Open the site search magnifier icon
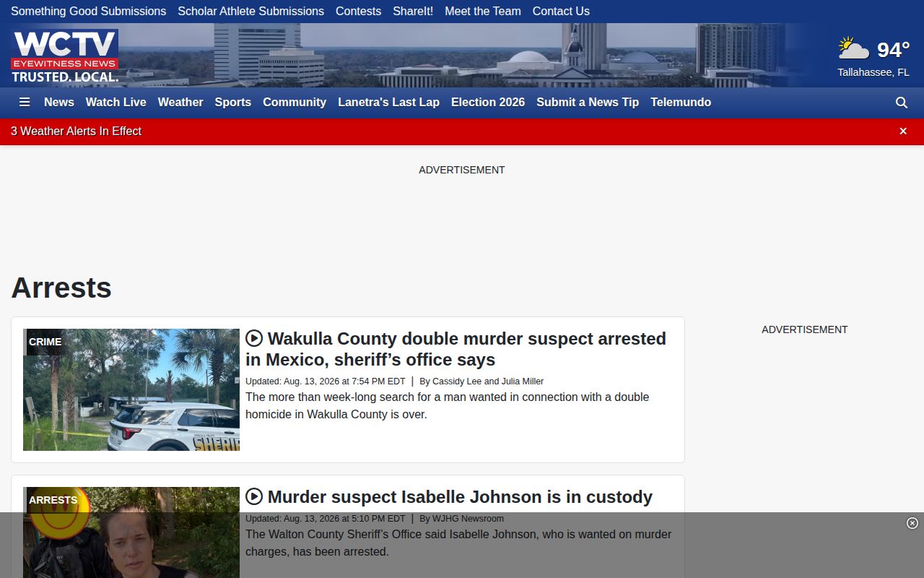Screen dimensions: 924x578 (x=902, y=103)
